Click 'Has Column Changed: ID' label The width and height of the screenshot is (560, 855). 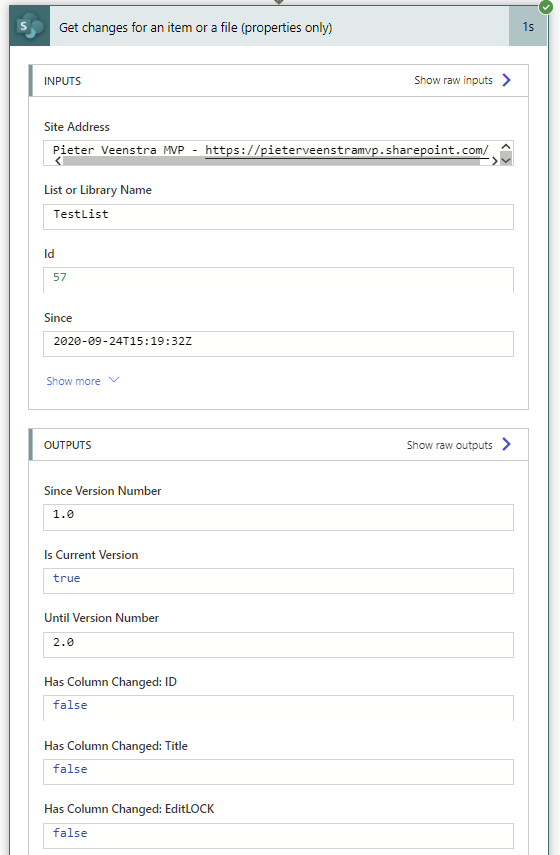tap(111, 682)
